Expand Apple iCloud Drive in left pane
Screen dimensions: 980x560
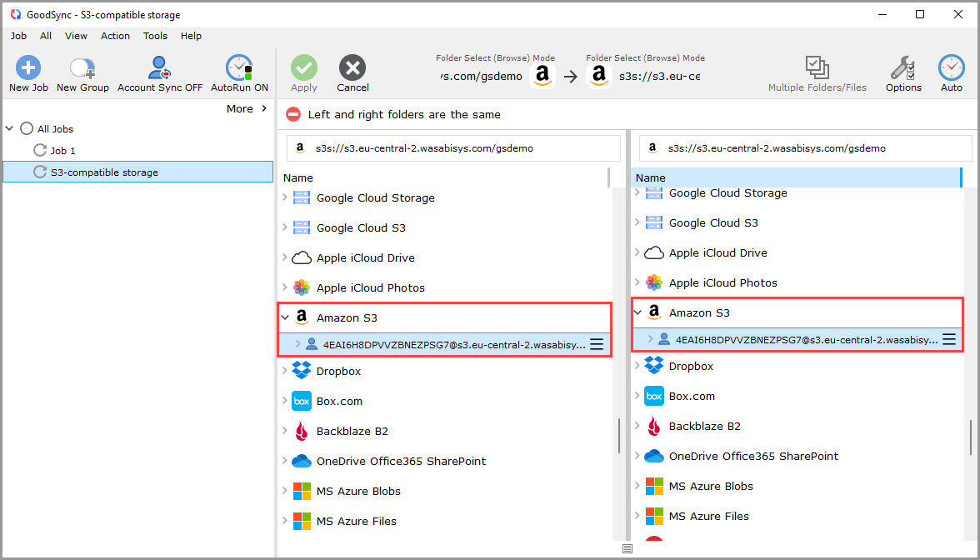click(x=285, y=257)
